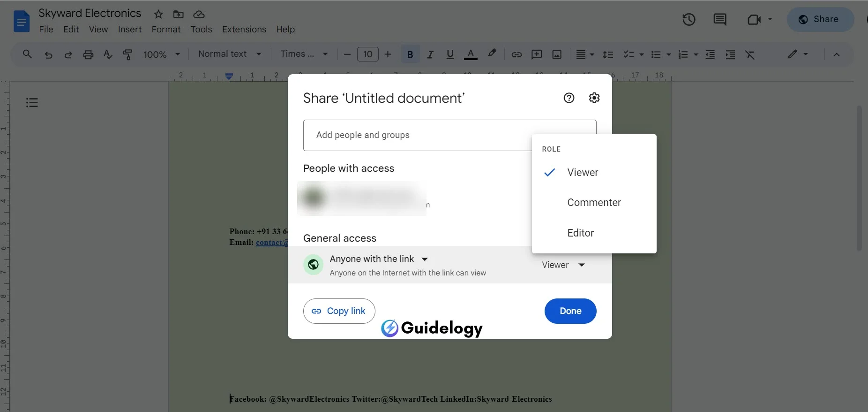Click the vertical scrollbar on the right
Screen dimensions: 868x412
859,178
